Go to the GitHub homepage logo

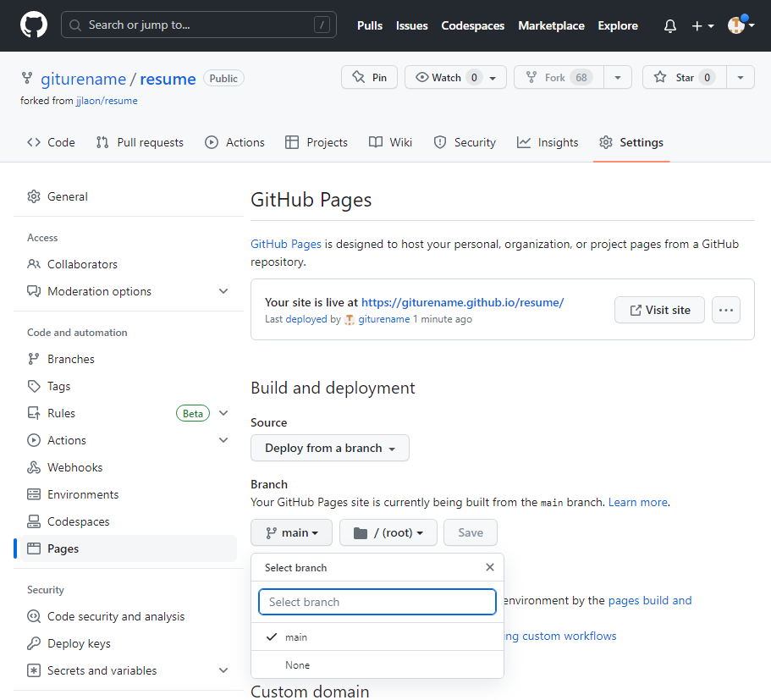[x=34, y=25]
